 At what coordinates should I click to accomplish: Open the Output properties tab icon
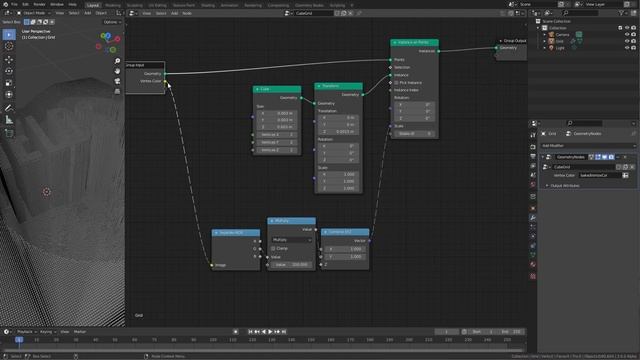point(533,156)
